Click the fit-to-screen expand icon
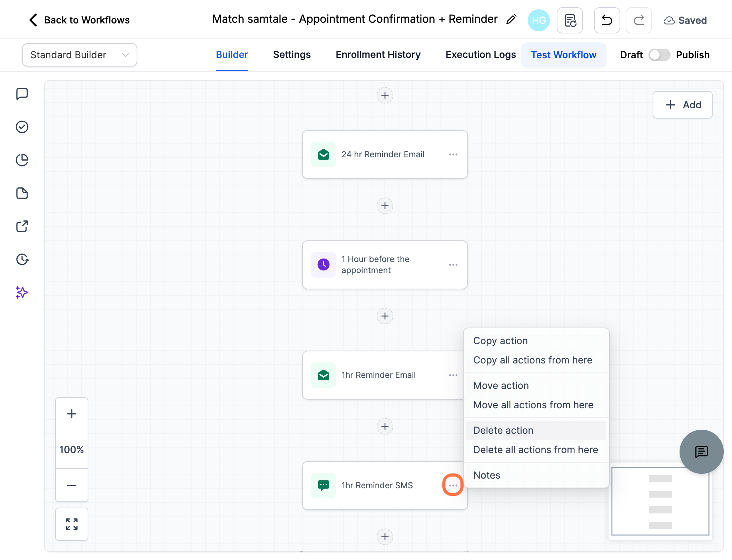This screenshot has height=560, width=732. 72,524
